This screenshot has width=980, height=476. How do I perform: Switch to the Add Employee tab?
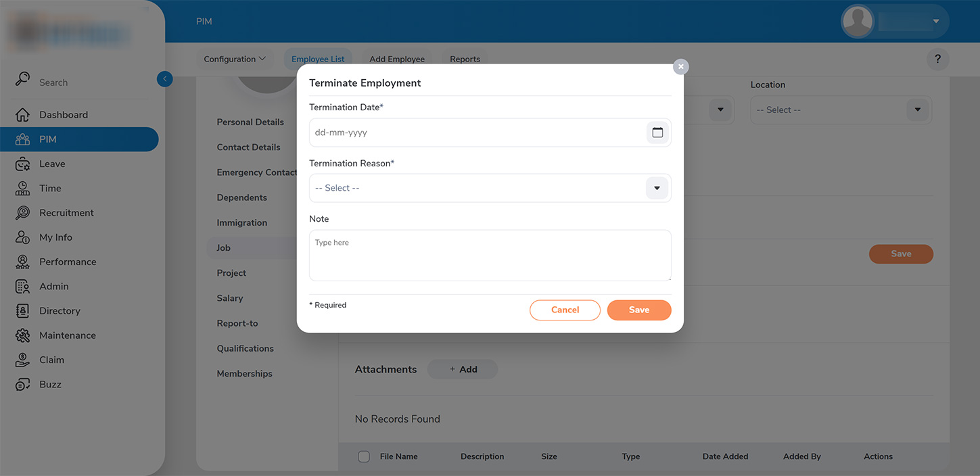pos(397,59)
